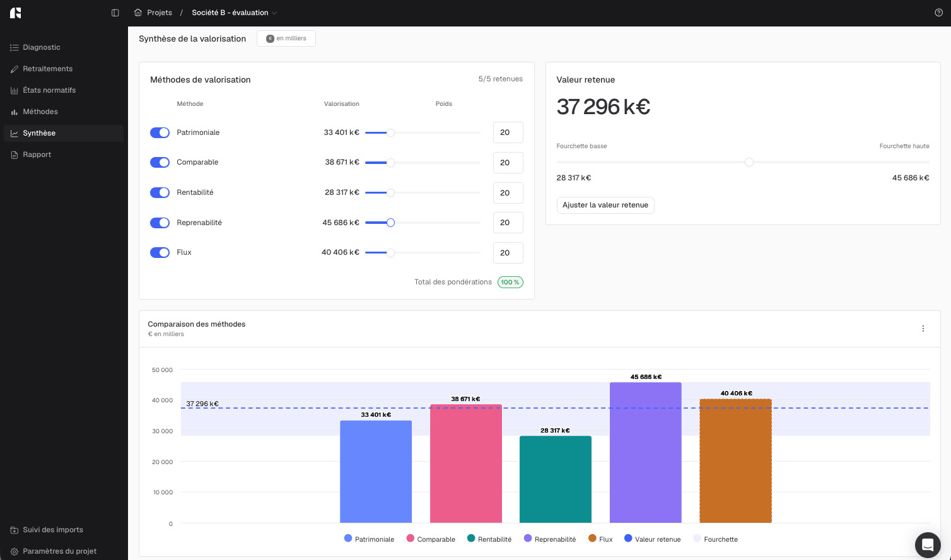Toggle Fourchette legend item in chart

point(716,539)
